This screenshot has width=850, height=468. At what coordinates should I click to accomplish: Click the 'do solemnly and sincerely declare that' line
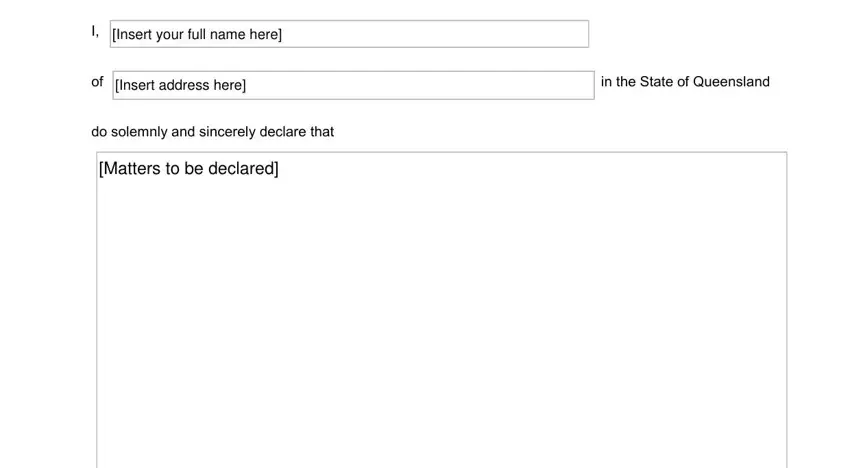pos(212,132)
